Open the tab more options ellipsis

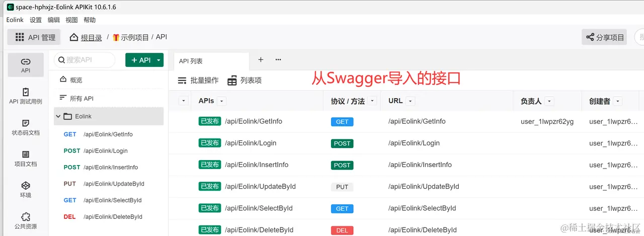pos(278,59)
